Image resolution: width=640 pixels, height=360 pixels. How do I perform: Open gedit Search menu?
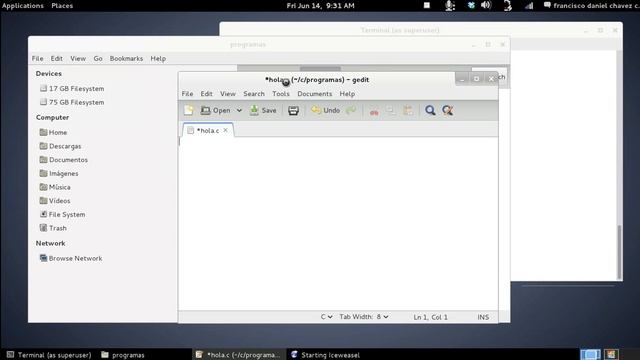(254, 93)
